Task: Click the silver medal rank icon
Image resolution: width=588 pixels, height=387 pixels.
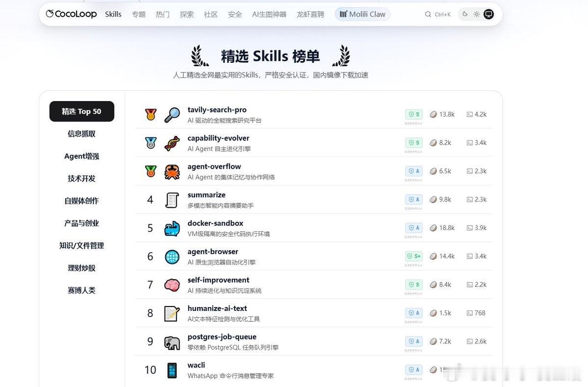Action: pos(151,143)
